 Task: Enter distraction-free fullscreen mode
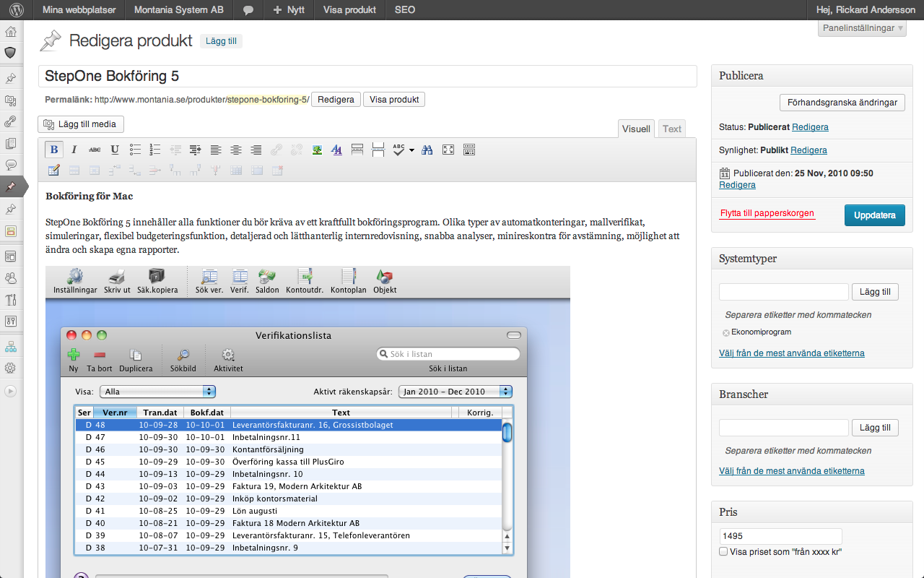click(448, 150)
